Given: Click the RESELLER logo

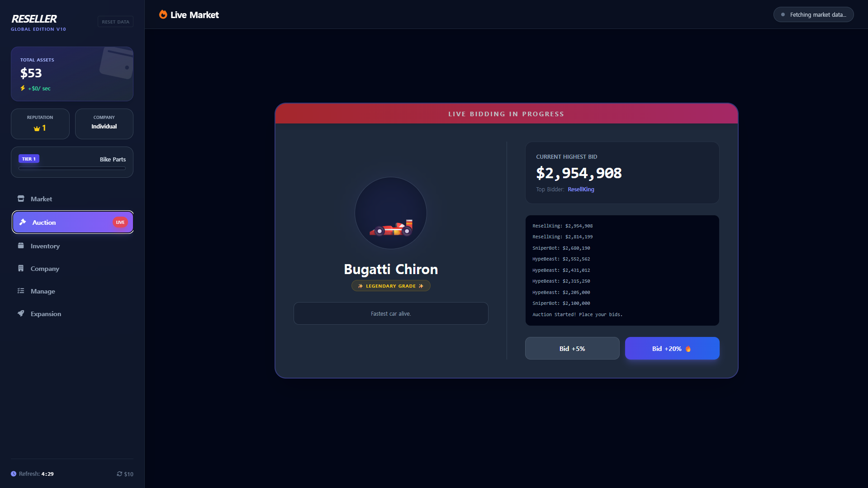Looking at the screenshot, I should coord(34,19).
